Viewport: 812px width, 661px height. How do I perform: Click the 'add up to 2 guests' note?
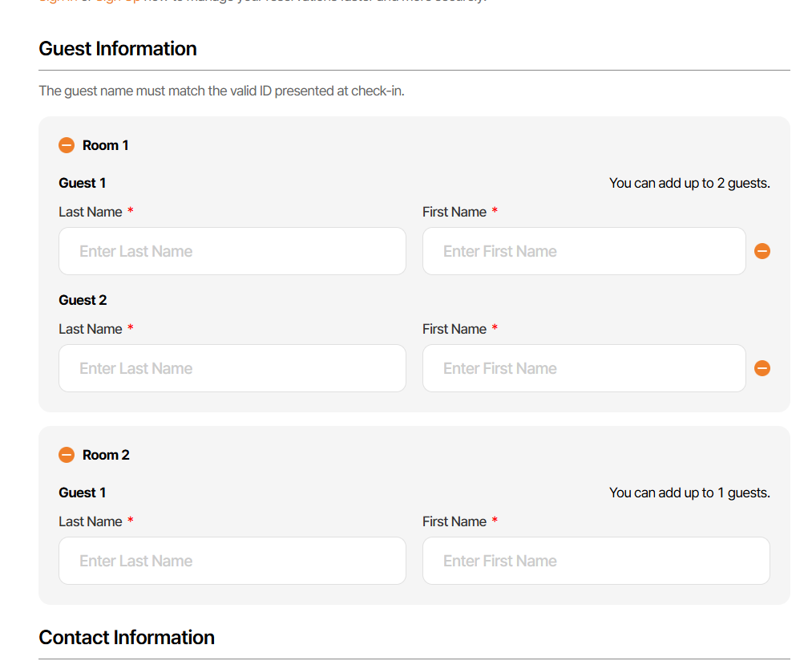coord(689,183)
